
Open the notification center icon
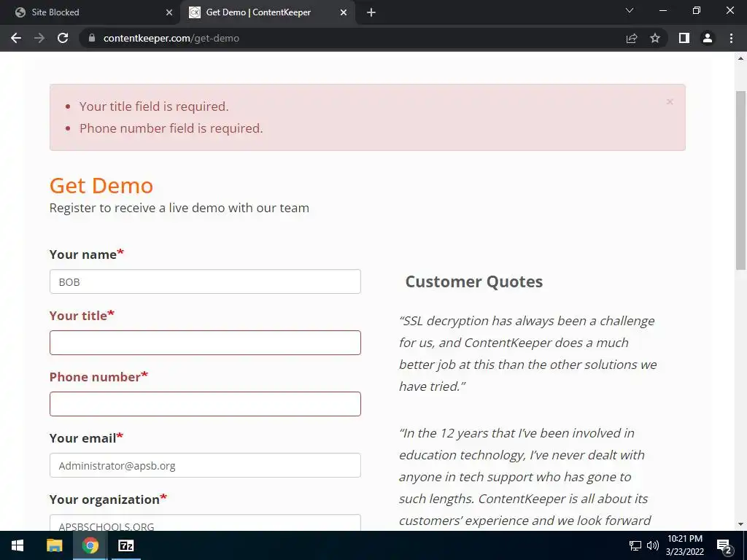724,546
